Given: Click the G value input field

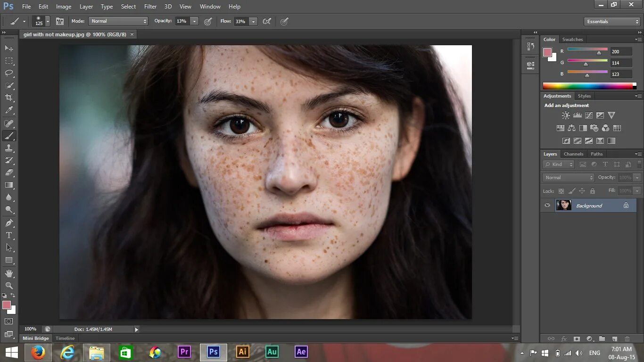Looking at the screenshot, I should (x=621, y=63).
